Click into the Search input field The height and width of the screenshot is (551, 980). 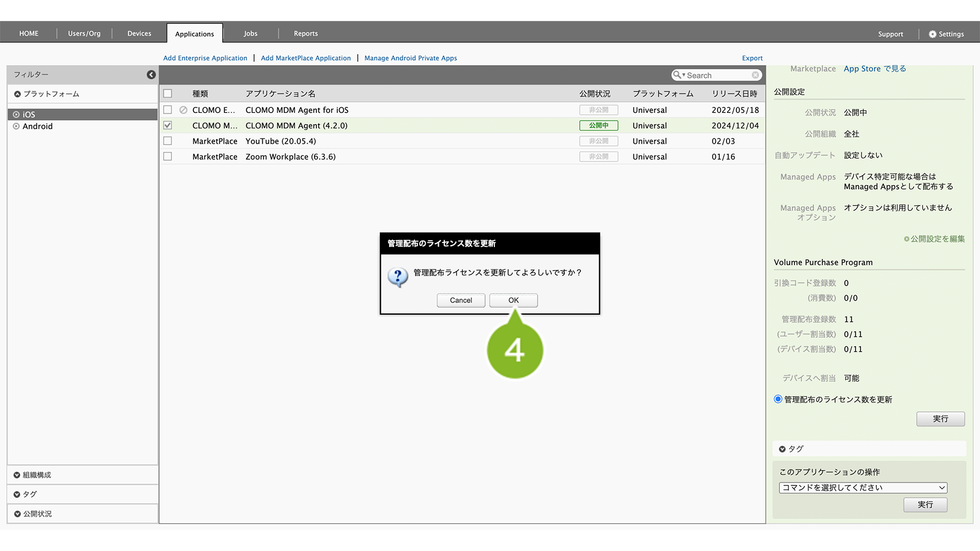[x=718, y=75]
